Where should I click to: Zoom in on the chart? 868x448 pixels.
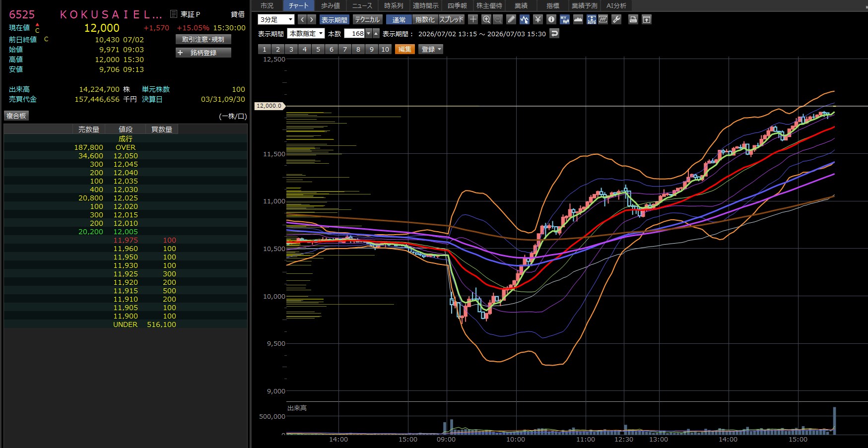tap(486, 19)
